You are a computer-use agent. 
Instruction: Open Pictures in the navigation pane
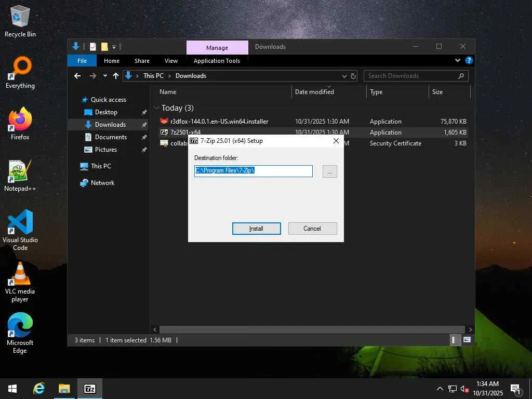pyautogui.click(x=105, y=150)
